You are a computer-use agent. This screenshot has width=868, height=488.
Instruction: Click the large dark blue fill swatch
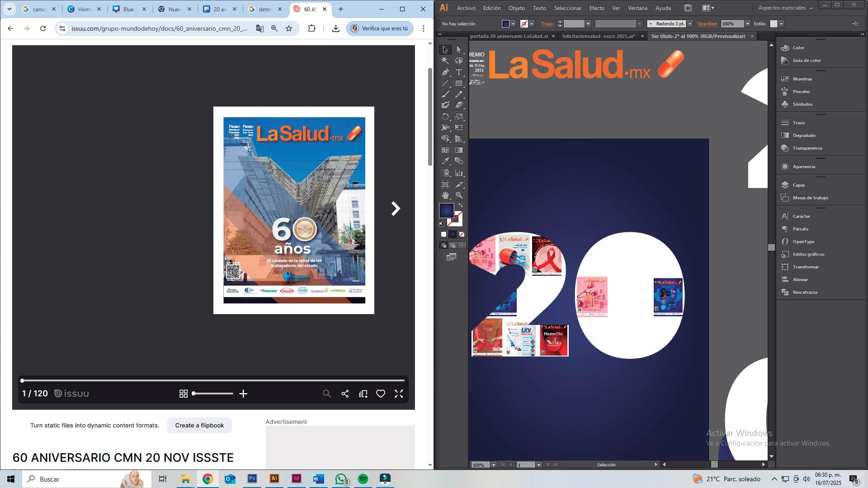(446, 211)
